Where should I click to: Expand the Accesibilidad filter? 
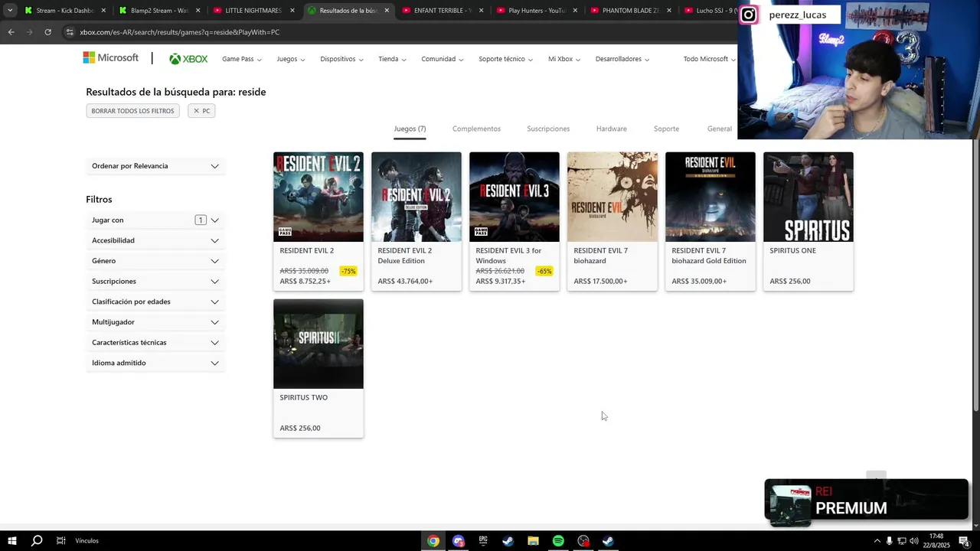[155, 240]
